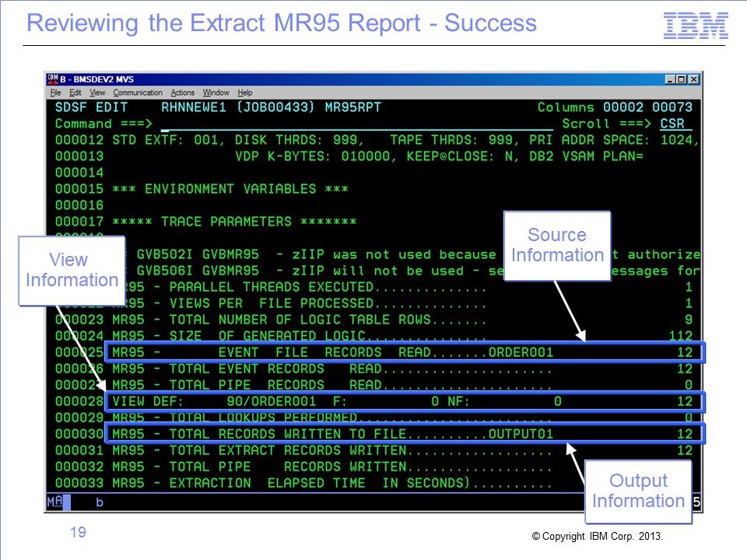Open the View menu
Viewport: 747px width, 560px height.
[97, 93]
